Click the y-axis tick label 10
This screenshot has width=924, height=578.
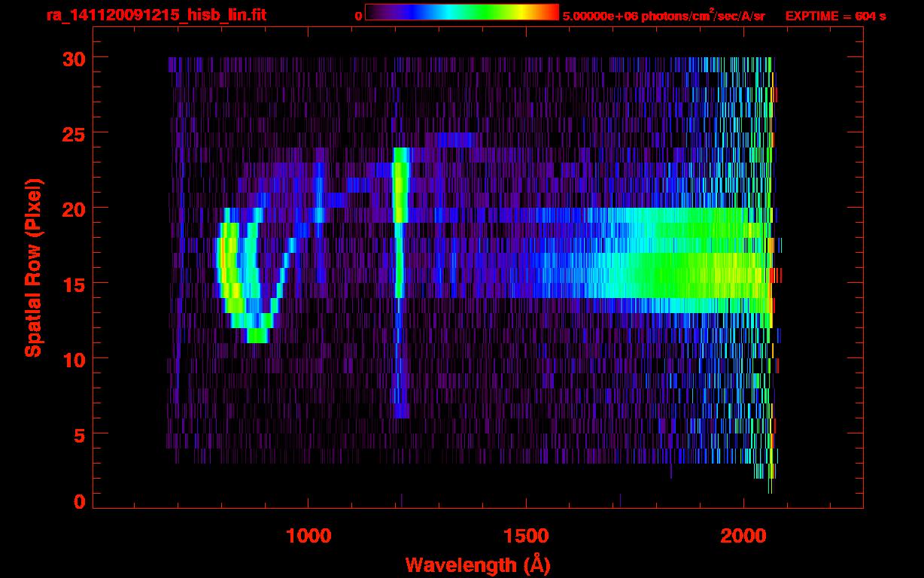(72, 360)
